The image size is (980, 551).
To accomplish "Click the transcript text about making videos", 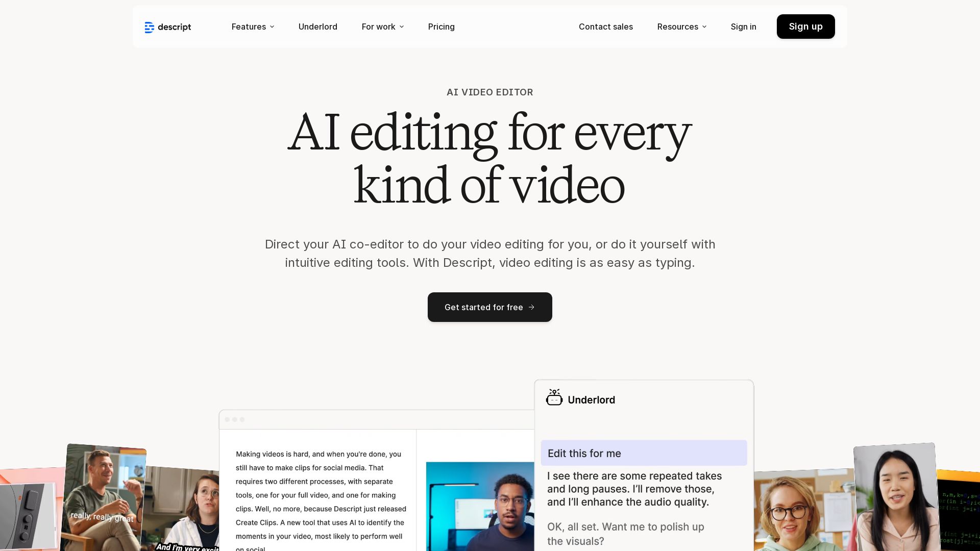I will pos(321,495).
